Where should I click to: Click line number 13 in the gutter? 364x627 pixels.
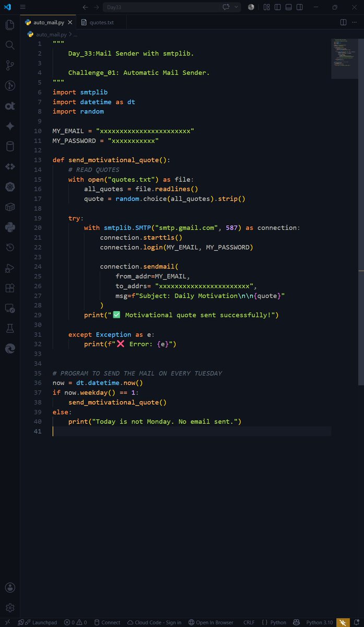pos(38,160)
